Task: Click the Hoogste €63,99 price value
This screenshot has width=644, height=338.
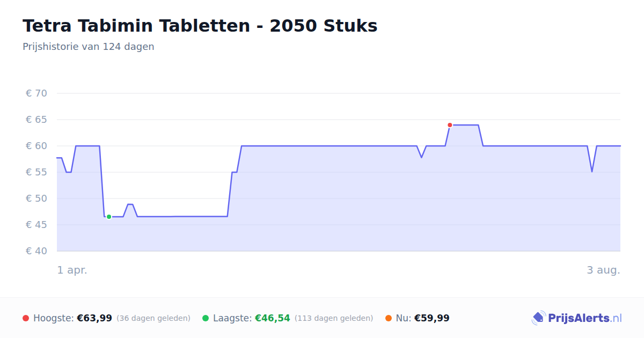Action: [x=94, y=318]
